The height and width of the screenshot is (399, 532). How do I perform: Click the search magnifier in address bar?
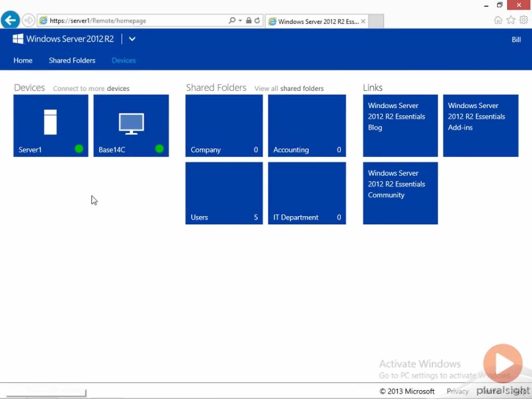click(x=232, y=20)
